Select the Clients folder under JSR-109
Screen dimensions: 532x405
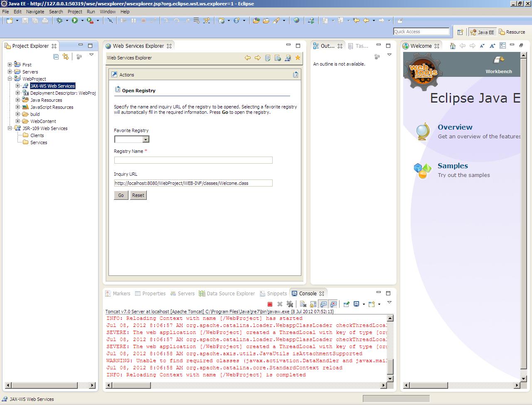33,135
